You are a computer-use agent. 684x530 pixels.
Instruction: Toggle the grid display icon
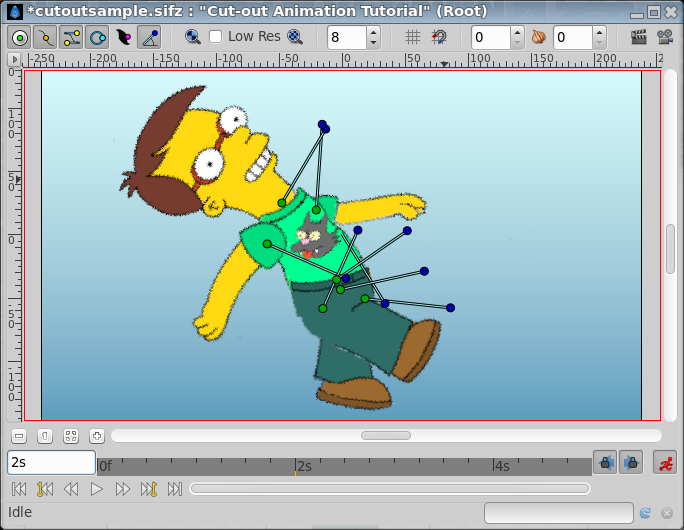pos(413,37)
